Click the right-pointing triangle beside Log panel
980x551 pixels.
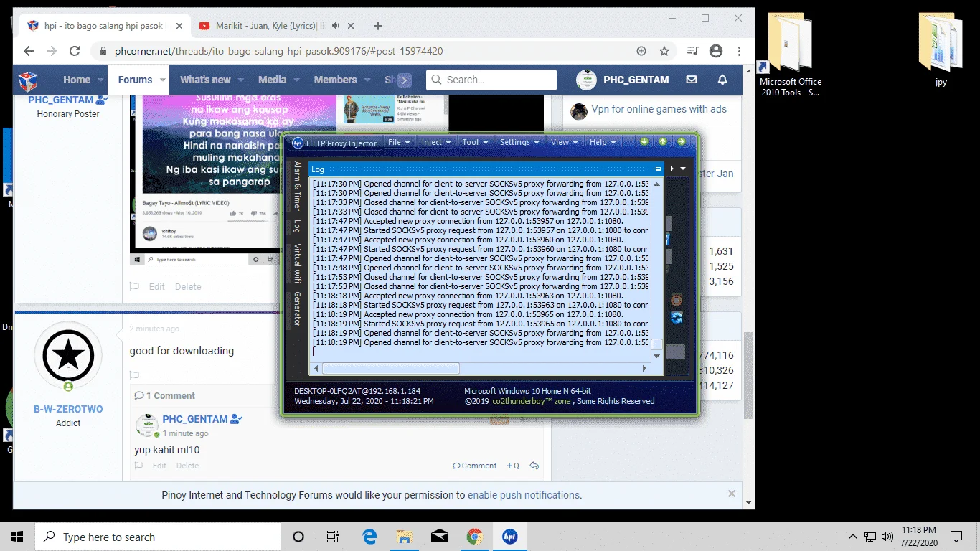[672, 169]
